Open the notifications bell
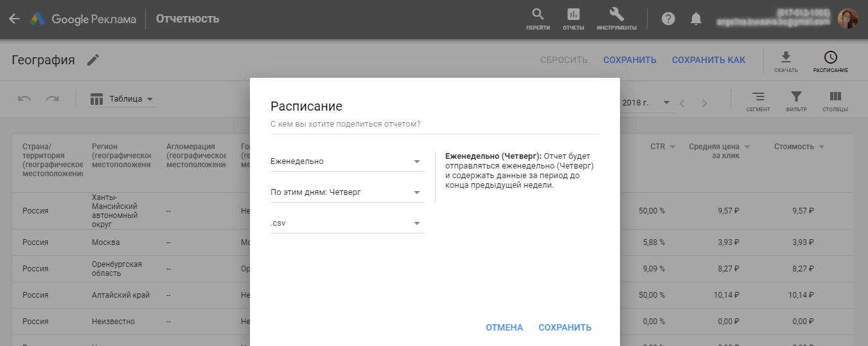Viewport: 868px width, 346px height. (x=696, y=19)
